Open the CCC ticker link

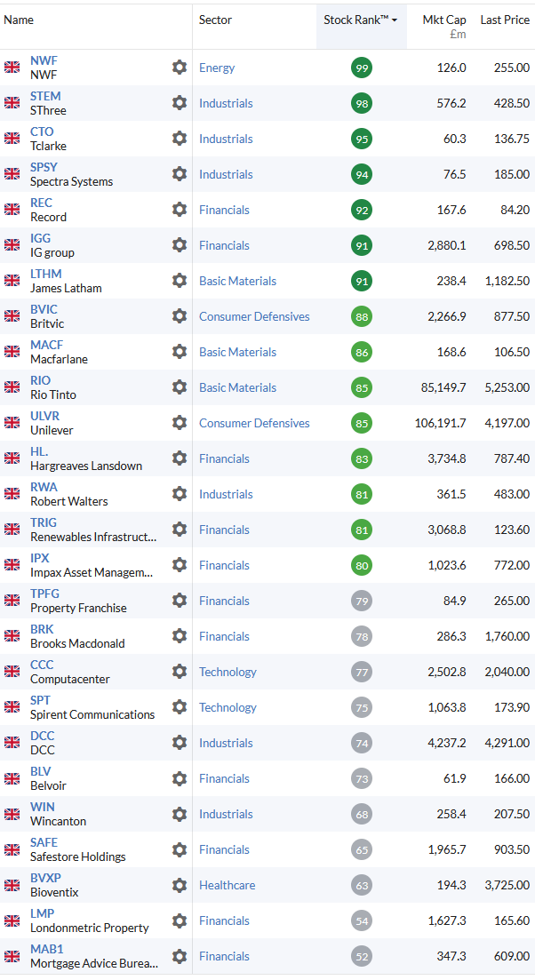coord(42,665)
